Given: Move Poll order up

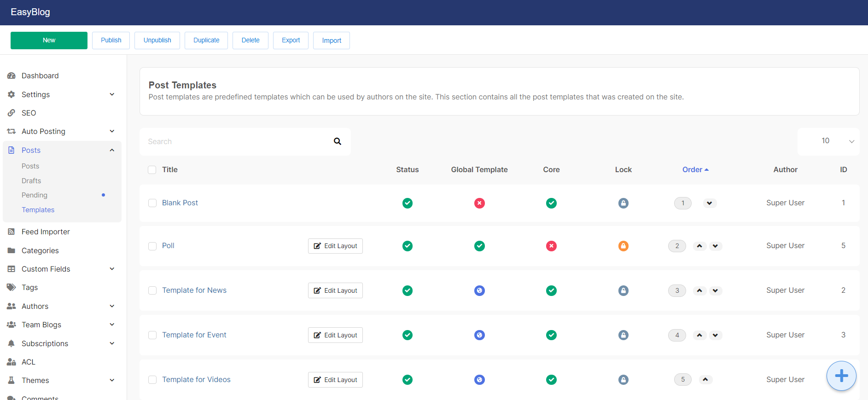Looking at the screenshot, I should (x=699, y=246).
